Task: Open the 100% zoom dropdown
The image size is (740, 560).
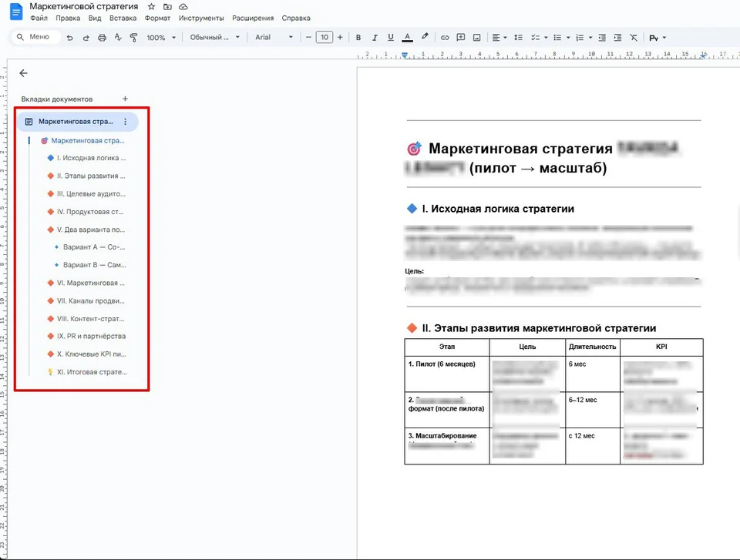Action: [161, 38]
